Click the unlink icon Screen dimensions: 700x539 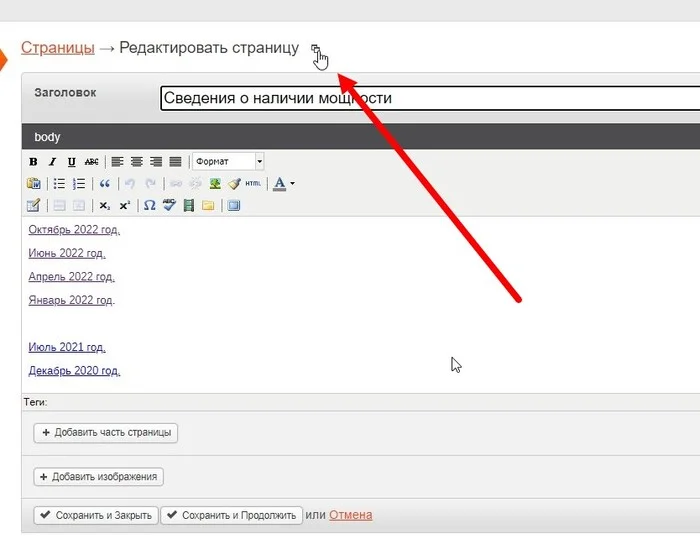(195, 184)
